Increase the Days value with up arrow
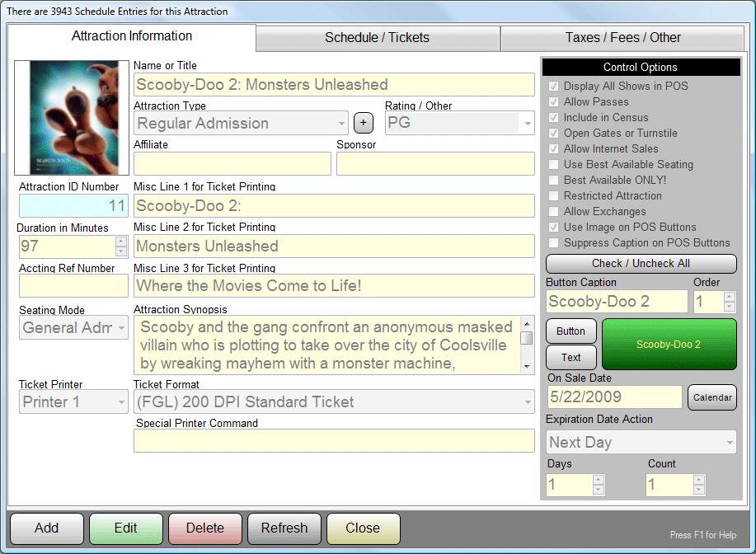This screenshot has width=756, height=554. pos(599,480)
